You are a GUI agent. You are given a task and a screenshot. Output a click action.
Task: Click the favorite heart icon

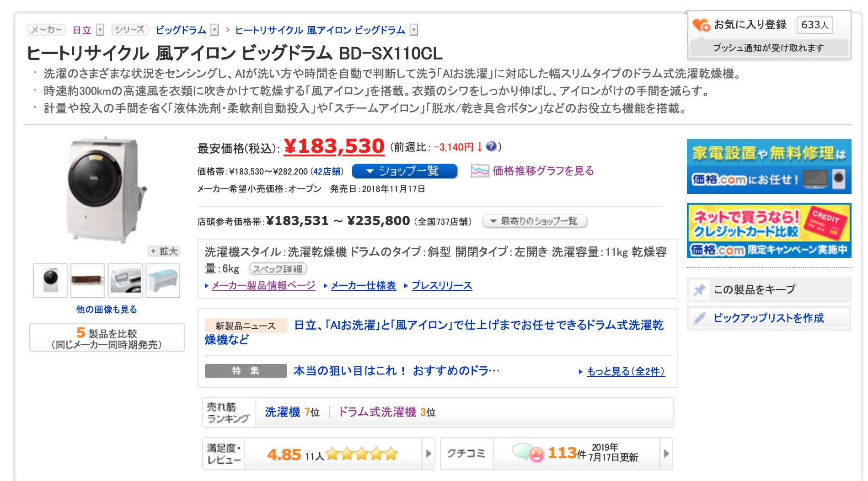pyautogui.click(x=701, y=25)
